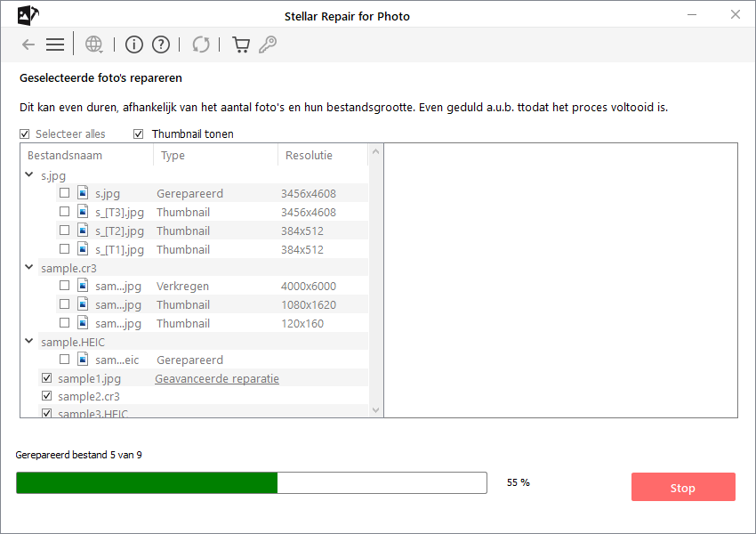Click the back arrow icon

pos(28,44)
